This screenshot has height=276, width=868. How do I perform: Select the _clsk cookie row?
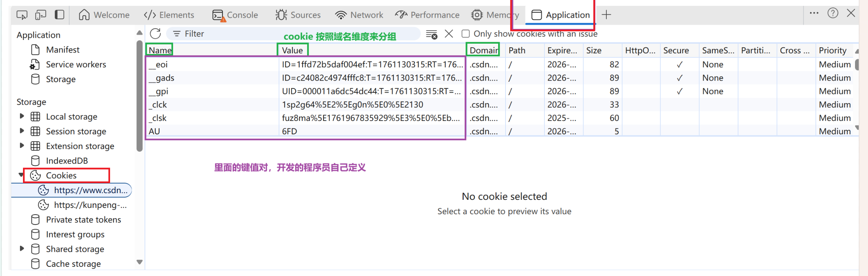(x=500, y=118)
